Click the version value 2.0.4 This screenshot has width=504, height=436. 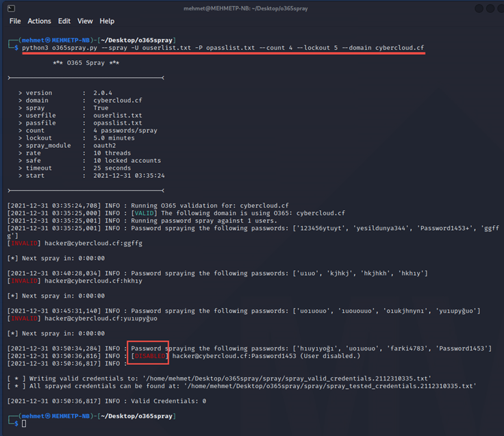coord(103,93)
